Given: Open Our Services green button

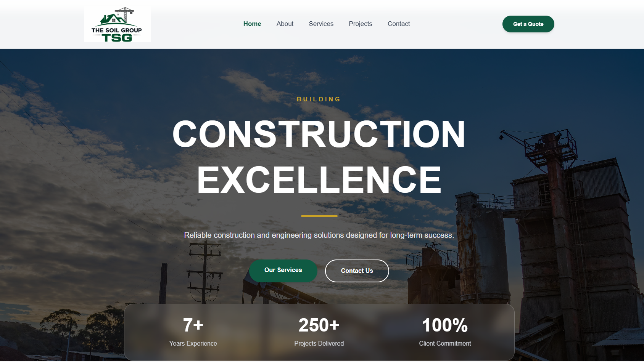Looking at the screenshot, I should pos(283,271).
